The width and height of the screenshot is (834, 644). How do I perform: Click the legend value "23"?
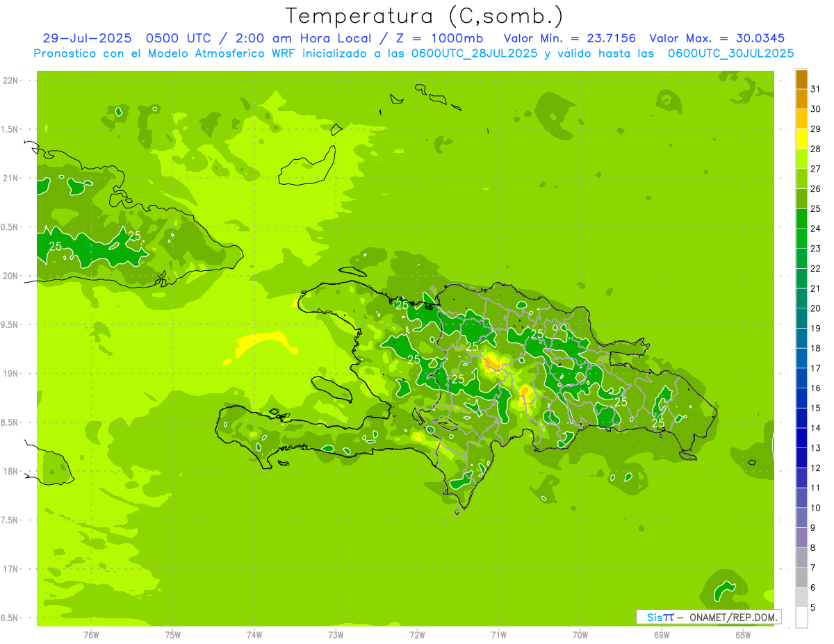(815, 249)
